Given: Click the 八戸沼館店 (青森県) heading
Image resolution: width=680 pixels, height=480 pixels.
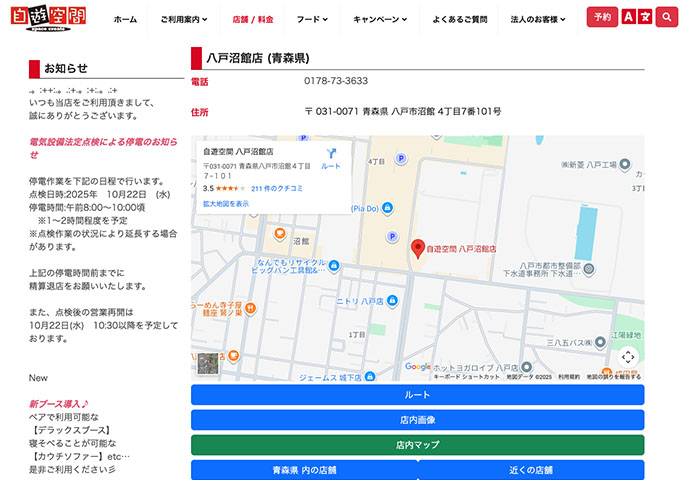Looking at the screenshot, I should coord(258,58).
